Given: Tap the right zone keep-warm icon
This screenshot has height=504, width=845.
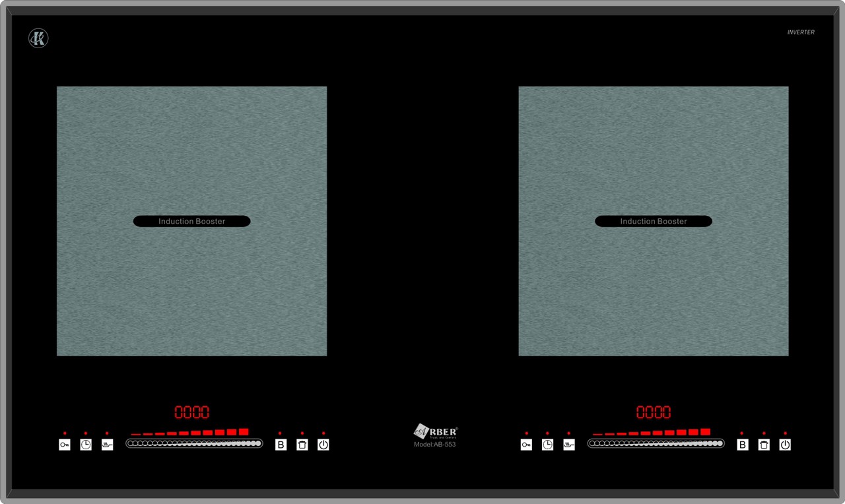Looking at the screenshot, I should (568, 445).
